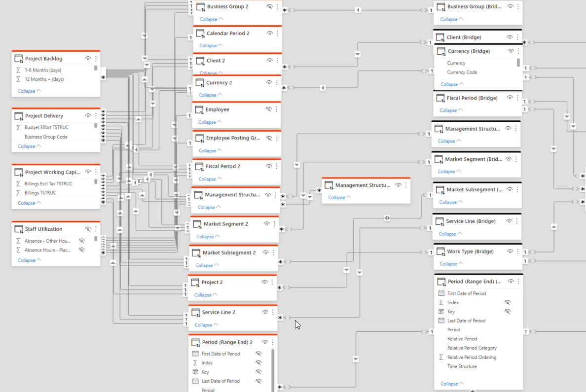
Task: Open more options for Project Backlog table
Action: pos(96,59)
